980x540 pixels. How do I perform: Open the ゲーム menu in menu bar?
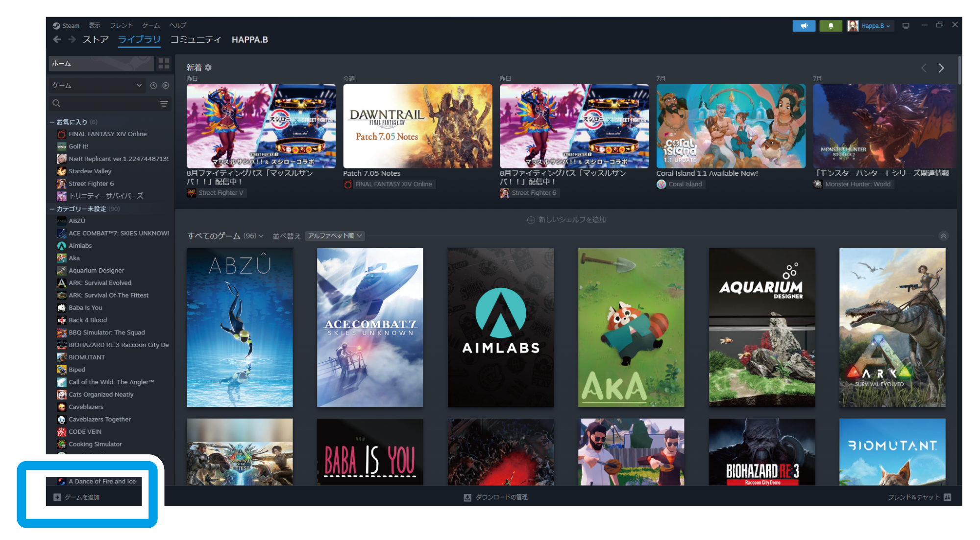(151, 25)
